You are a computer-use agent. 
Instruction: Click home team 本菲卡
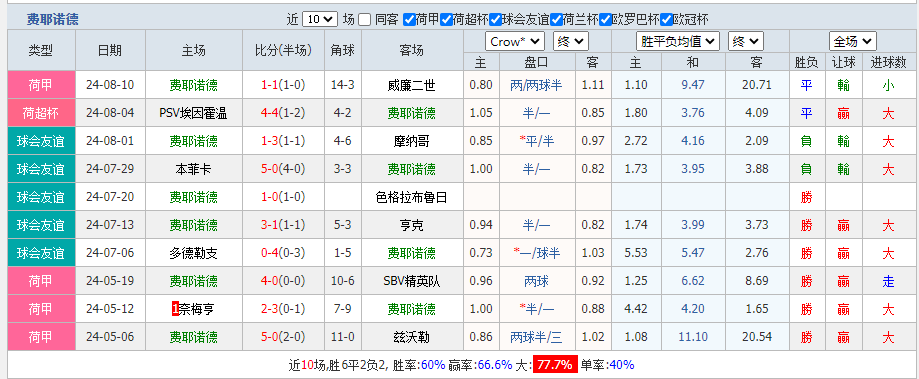pos(193,169)
